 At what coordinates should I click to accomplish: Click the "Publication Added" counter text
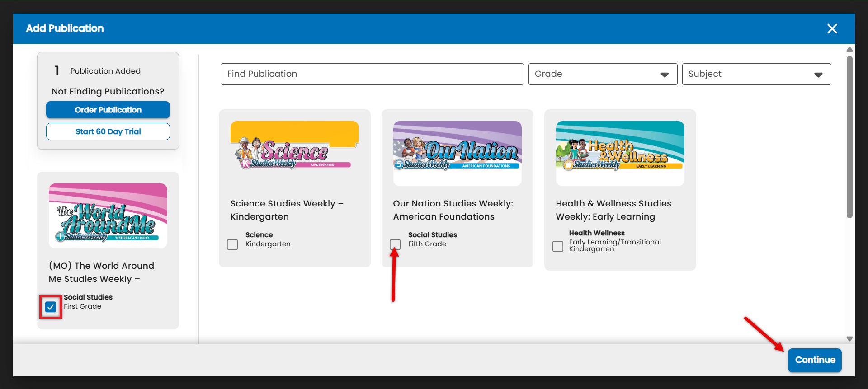coord(105,71)
